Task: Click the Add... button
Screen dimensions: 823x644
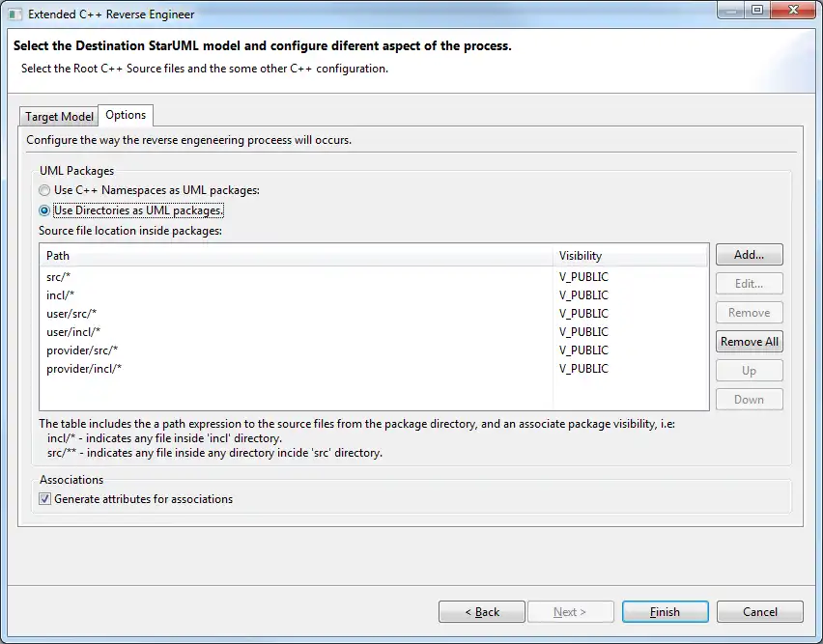Action: point(749,255)
